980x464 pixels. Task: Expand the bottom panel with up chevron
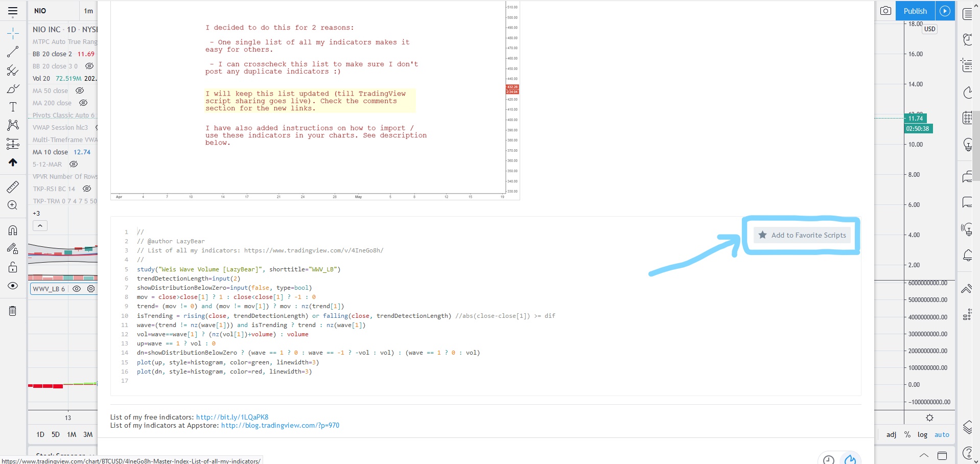924,455
